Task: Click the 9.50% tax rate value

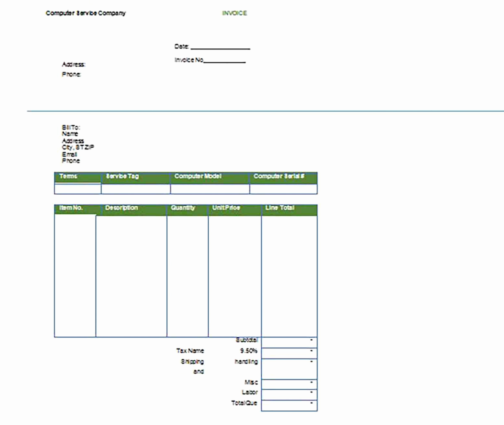Action: tap(249, 351)
